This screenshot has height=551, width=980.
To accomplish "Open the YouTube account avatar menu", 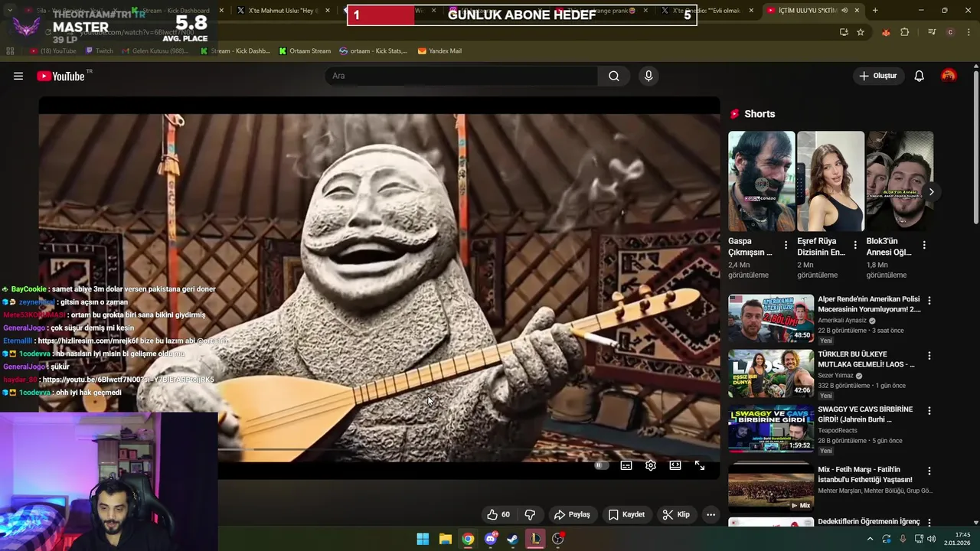I will pos(949,76).
